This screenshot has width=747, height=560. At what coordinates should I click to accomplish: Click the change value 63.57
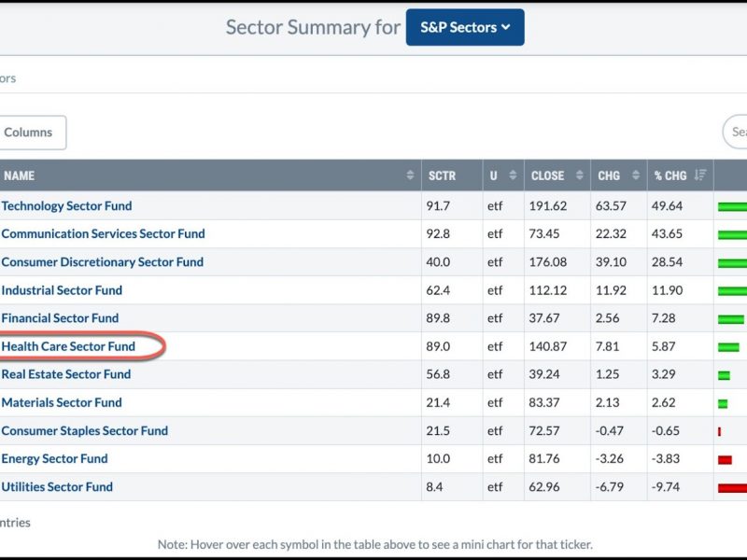point(611,205)
